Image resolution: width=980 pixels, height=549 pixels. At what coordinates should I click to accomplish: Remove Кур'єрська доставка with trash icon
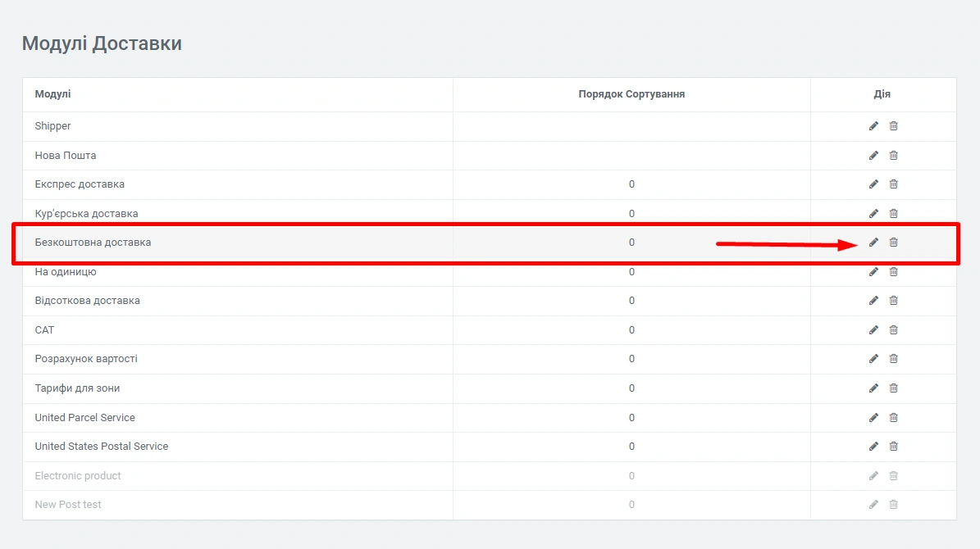pyautogui.click(x=894, y=214)
